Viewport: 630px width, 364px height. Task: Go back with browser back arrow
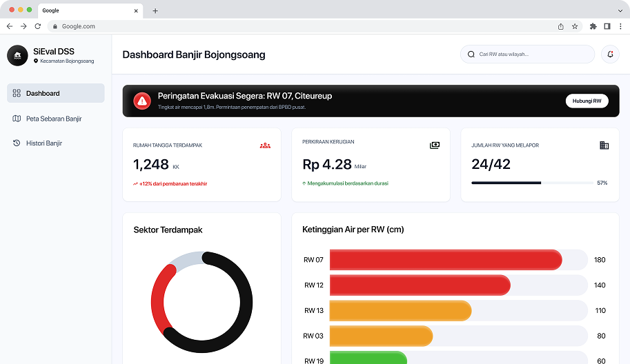pos(10,26)
